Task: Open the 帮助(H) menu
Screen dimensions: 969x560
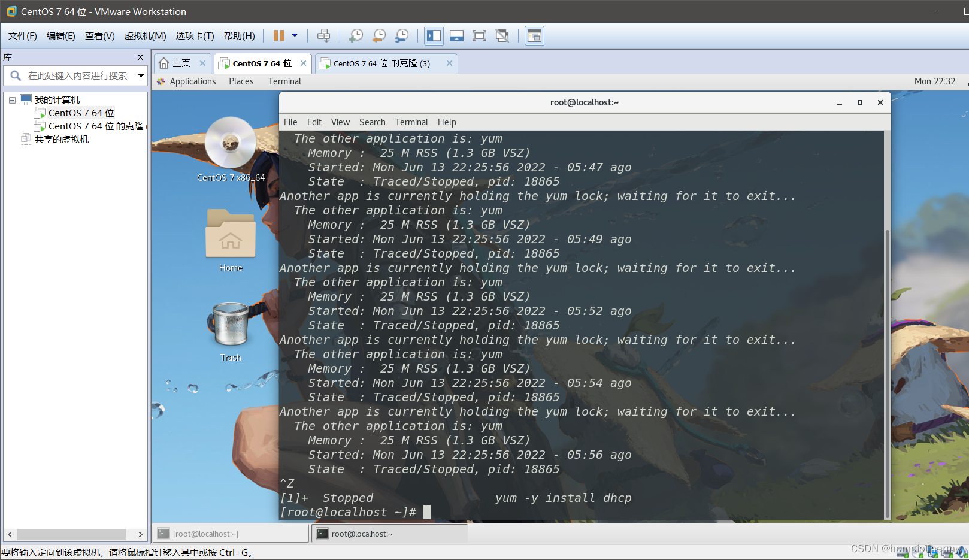Action: tap(239, 36)
